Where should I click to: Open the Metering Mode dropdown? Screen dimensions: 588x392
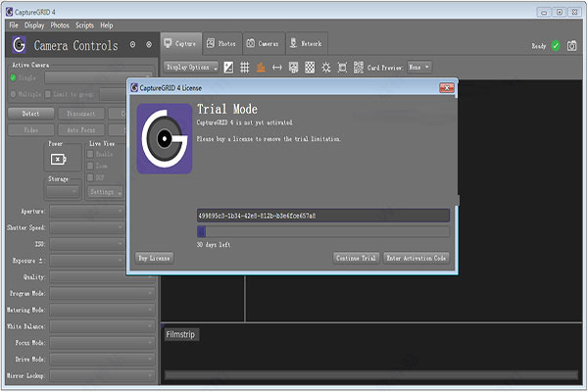[x=102, y=310]
